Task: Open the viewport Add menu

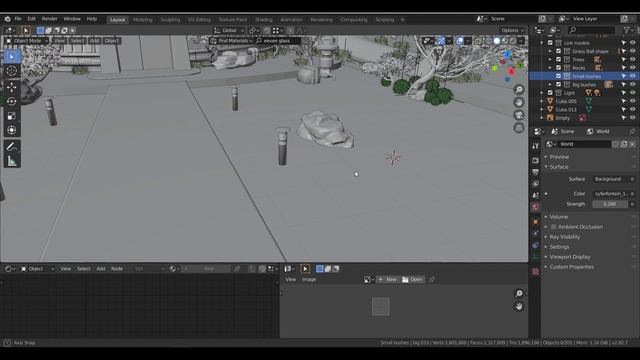Action: click(94, 41)
